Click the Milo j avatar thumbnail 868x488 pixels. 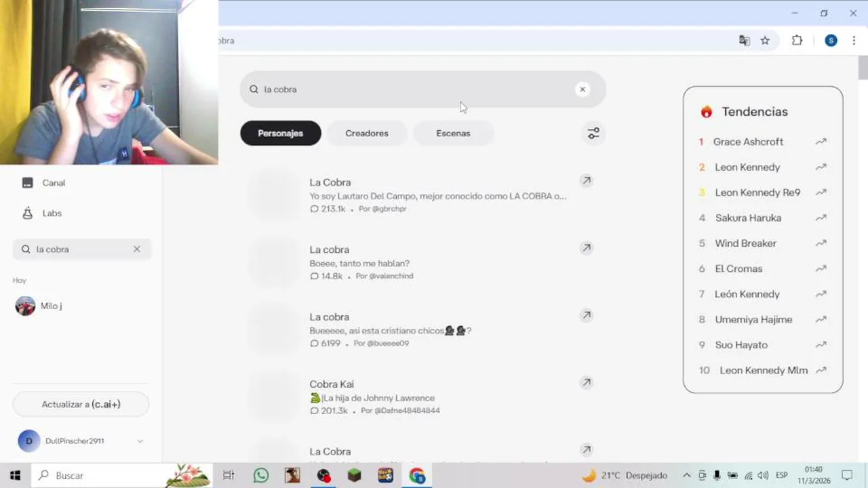click(x=25, y=306)
